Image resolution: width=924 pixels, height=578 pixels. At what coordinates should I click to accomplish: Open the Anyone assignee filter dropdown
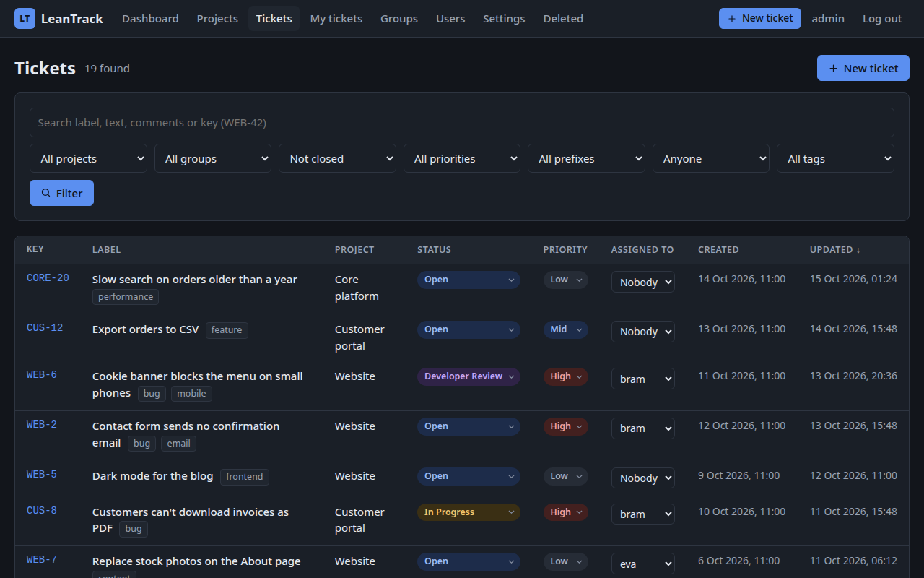(711, 159)
